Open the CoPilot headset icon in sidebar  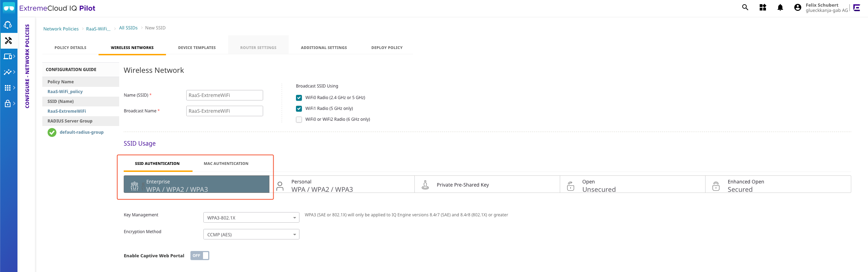[8, 25]
